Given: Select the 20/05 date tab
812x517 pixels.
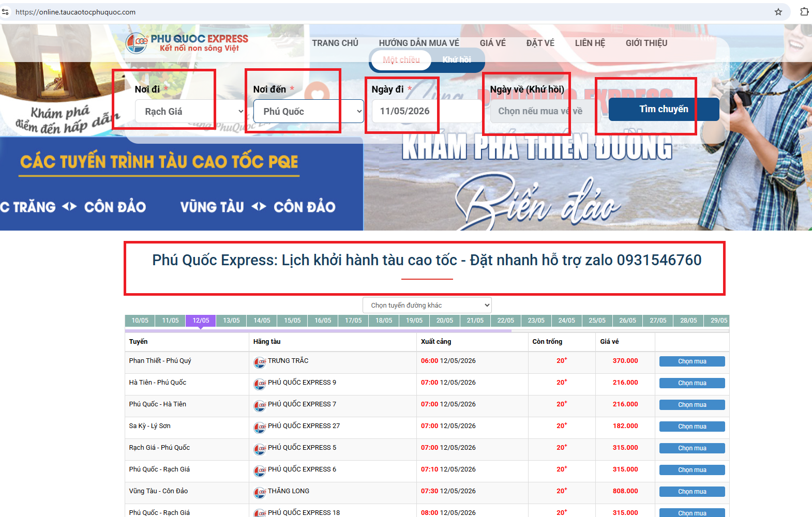Looking at the screenshot, I should pyautogui.click(x=445, y=321).
